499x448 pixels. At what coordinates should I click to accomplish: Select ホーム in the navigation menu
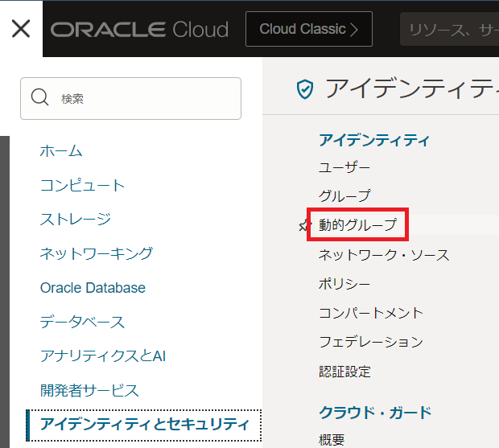tap(61, 151)
